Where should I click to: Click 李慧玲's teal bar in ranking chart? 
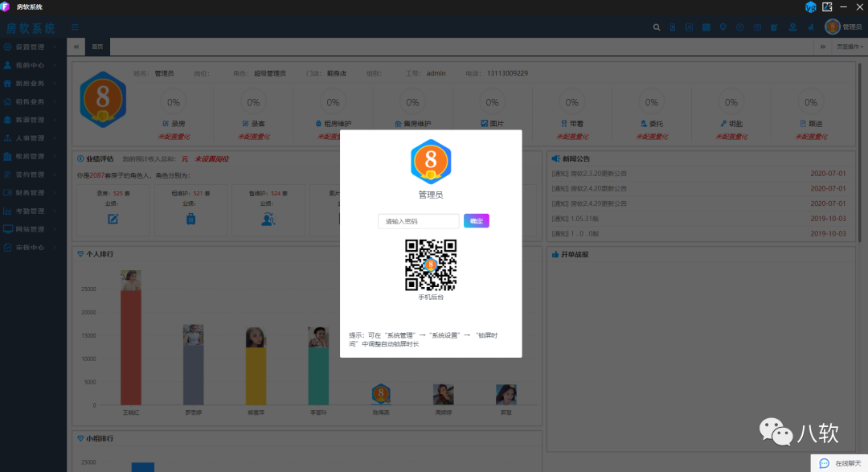click(x=318, y=376)
